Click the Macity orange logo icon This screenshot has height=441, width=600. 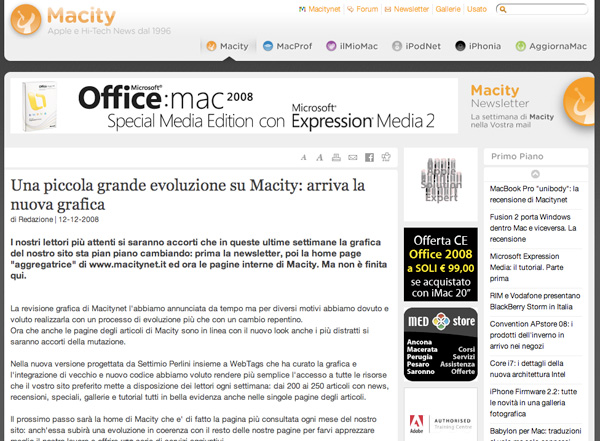[26, 20]
